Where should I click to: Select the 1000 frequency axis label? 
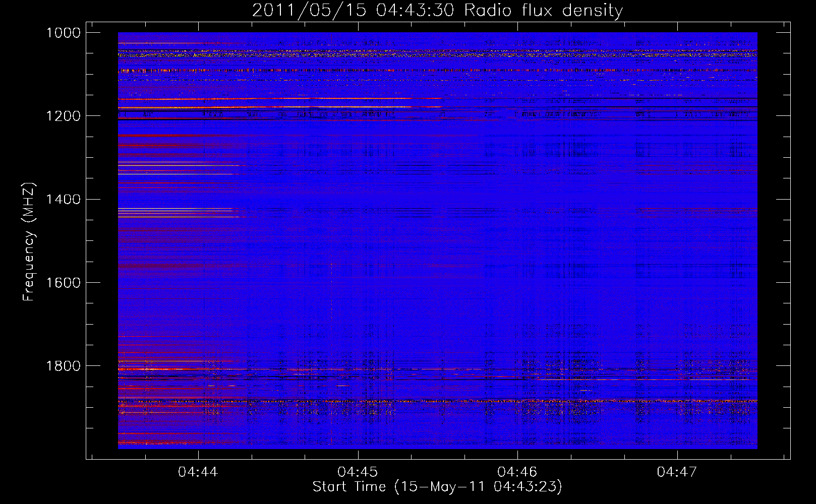click(63, 33)
